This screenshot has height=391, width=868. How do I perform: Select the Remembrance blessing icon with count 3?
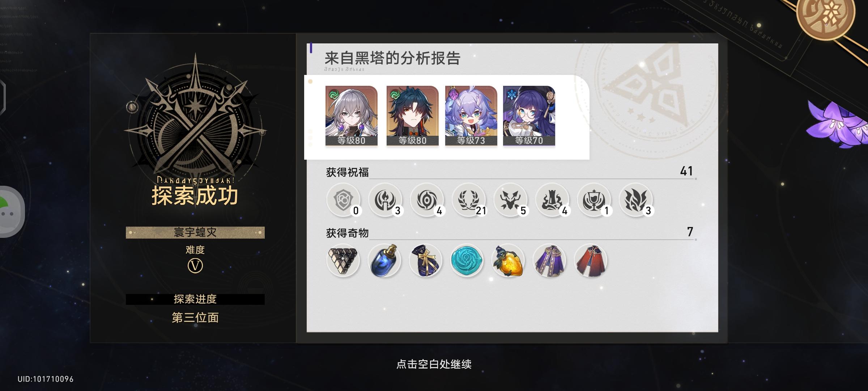(x=385, y=200)
